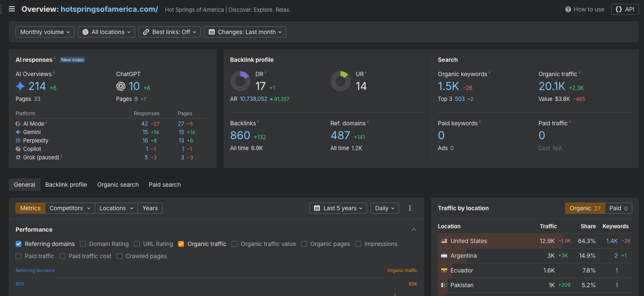Open the three-dot chart options menu
644x296 pixels.
[x=410, y=208]
